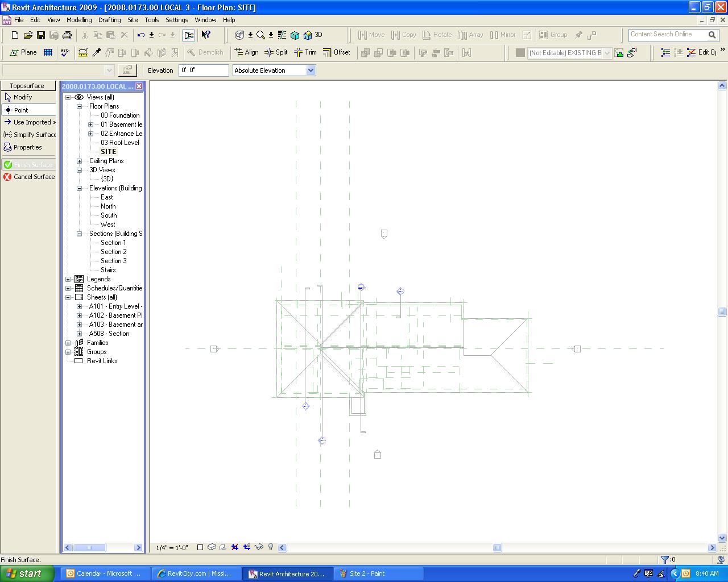Click Cancel Surface button
728x582 pixels.
[x=29, y=177]
